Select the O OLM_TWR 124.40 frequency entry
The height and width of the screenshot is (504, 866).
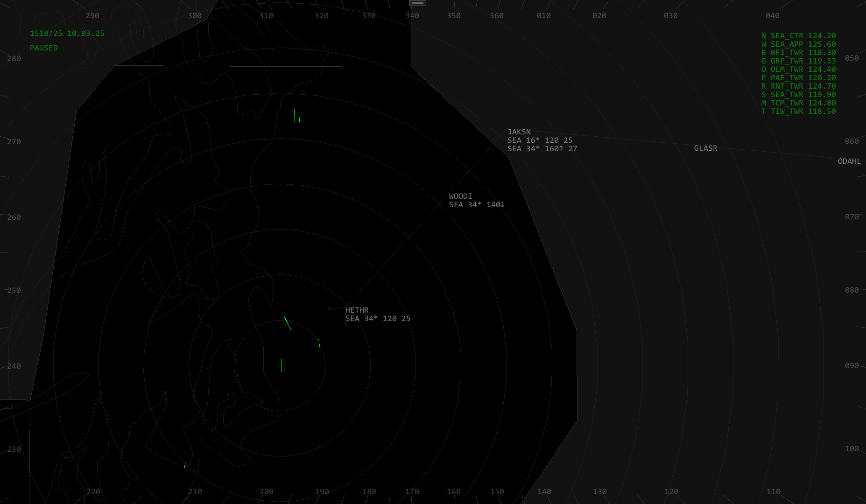point(798,70)
